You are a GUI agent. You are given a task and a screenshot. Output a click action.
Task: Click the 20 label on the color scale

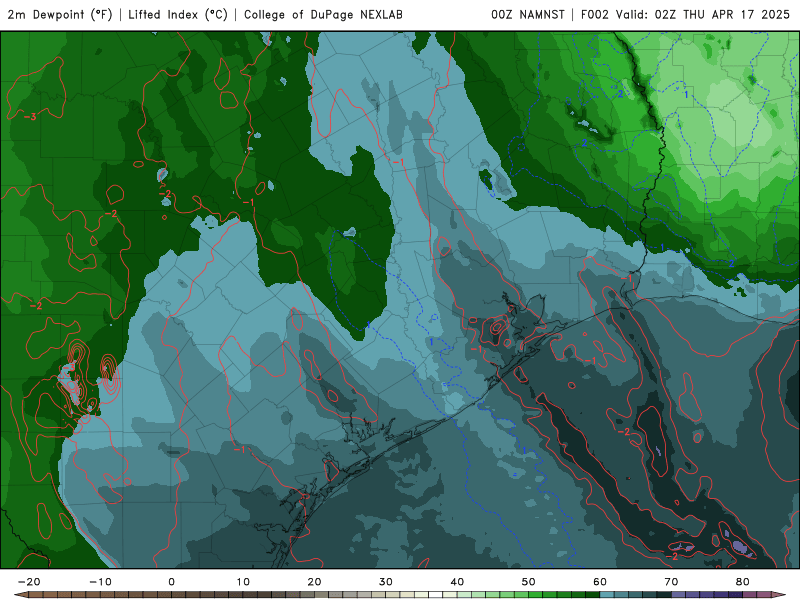[x=314, y=582]
